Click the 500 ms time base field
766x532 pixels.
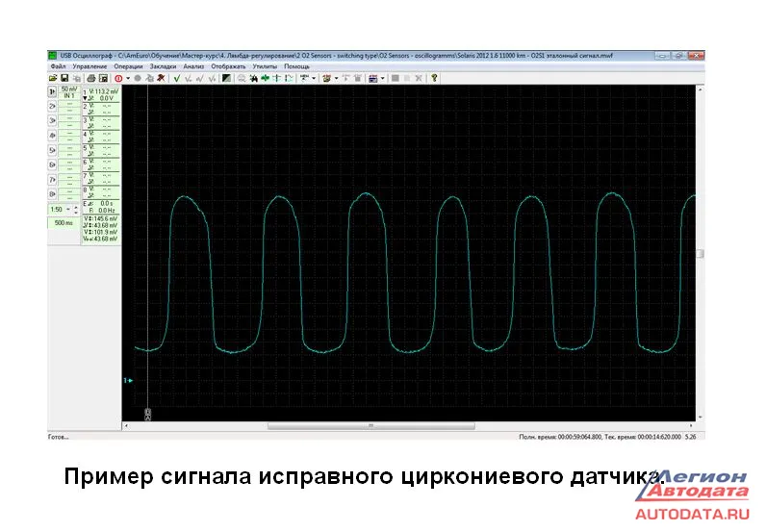[64, 223]
